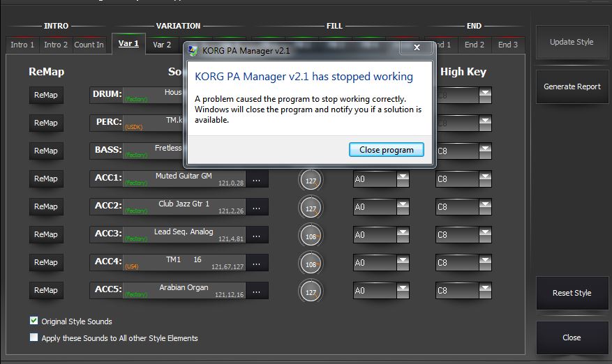Click the ellipsis button for ACC5 Arabian Organ
The height and width of the screenshot is (364, 612).
point(256,291)
